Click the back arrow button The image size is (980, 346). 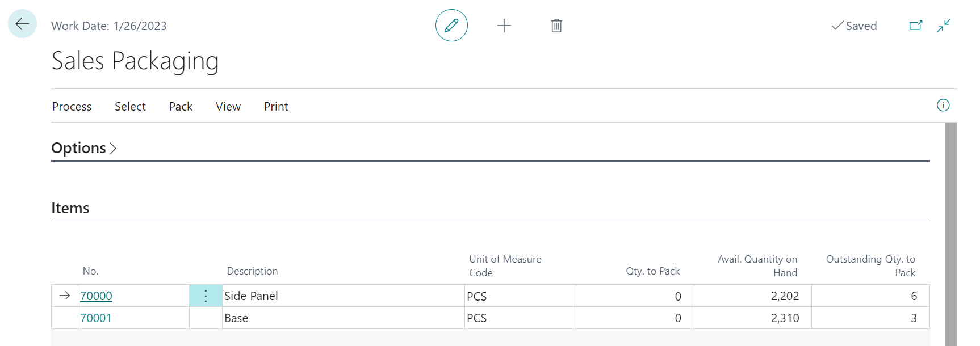[22, 24]
